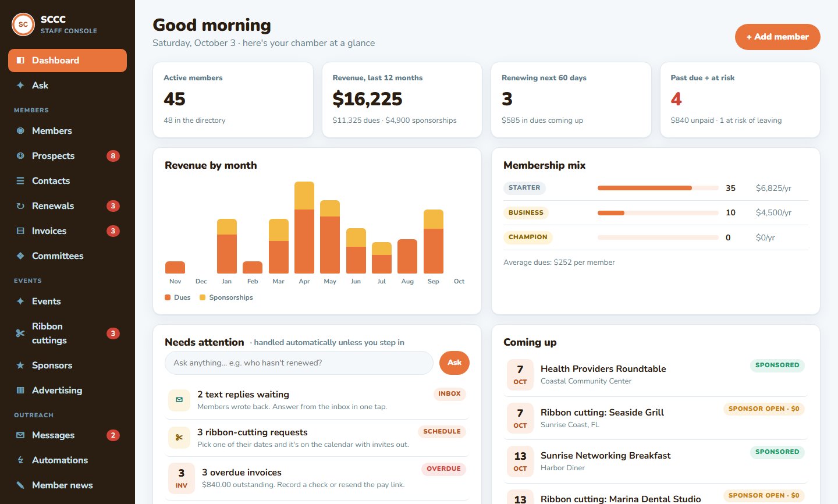Go to Renewals in the sidebar

68,206
